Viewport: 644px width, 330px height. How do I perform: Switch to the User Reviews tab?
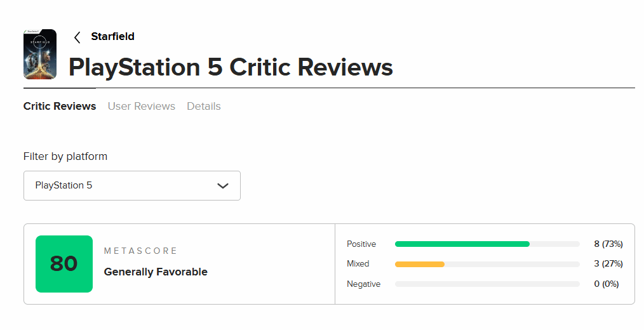click(142, 106)
